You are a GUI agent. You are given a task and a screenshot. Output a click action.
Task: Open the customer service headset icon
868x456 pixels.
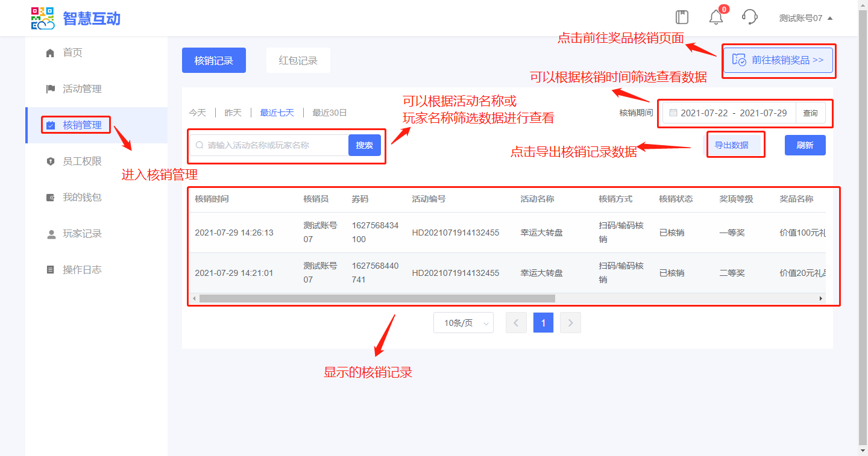coord(749,17)
